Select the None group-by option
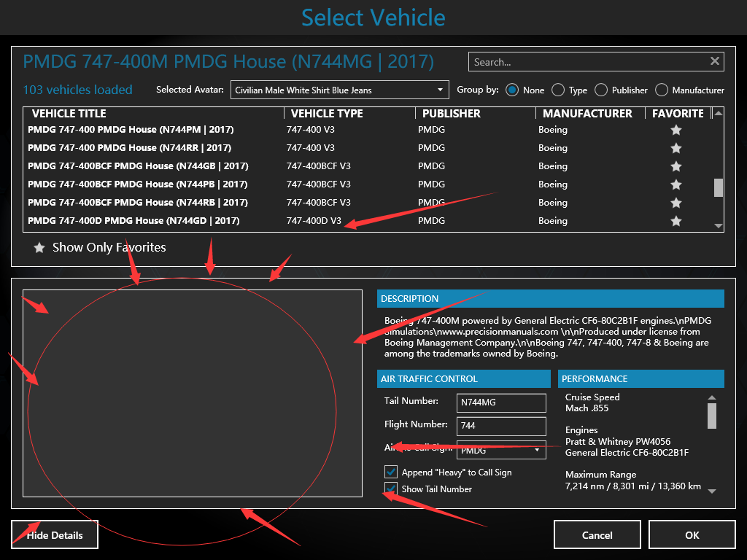747x560 pixels. tap(512, 90)
